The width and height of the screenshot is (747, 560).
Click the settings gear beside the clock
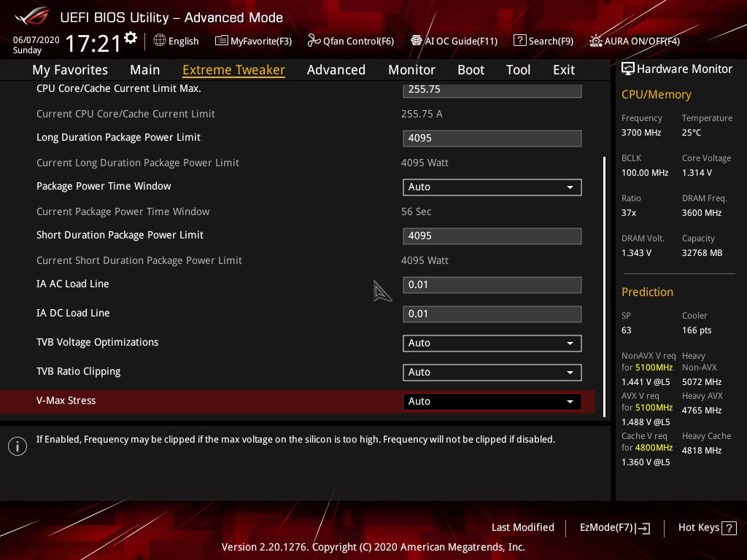point(130,38)
